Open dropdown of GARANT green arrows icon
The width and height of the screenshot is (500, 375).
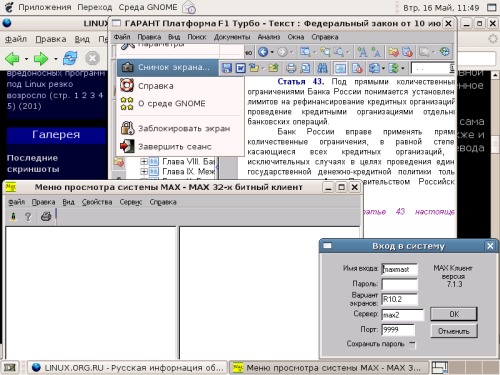[402, 68]
